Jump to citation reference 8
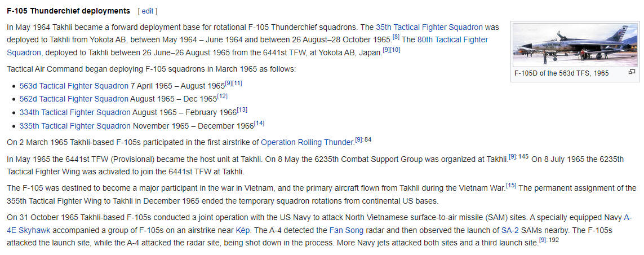 (396, 37)
